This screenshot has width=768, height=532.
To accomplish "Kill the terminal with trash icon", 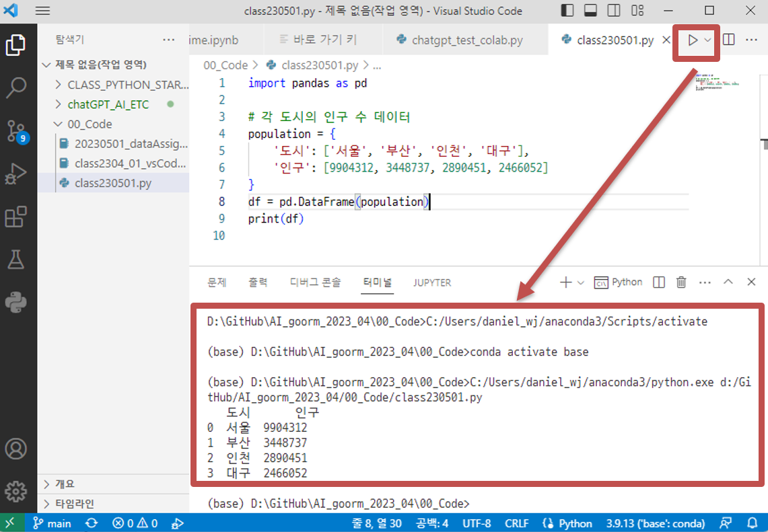I will tap(680, 282).
